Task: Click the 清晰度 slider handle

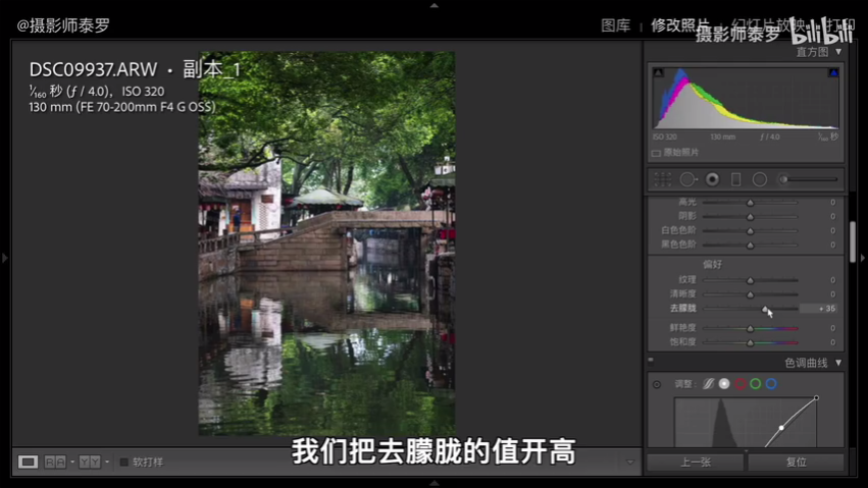Action: [750, 294]
